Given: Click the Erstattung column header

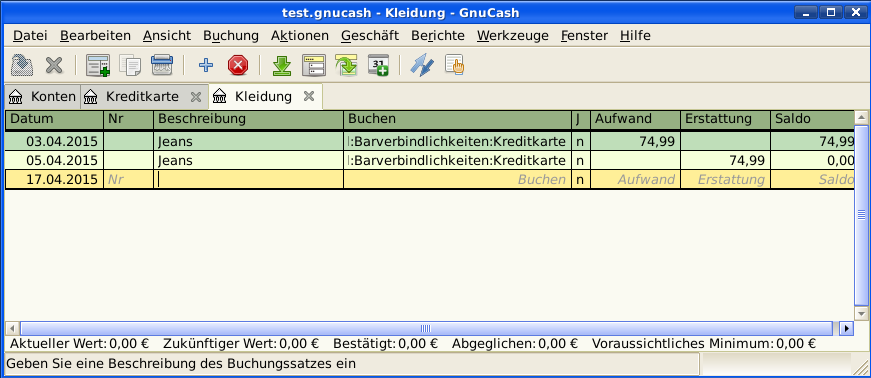Looking at the screenshot, I should coord(725,119).
